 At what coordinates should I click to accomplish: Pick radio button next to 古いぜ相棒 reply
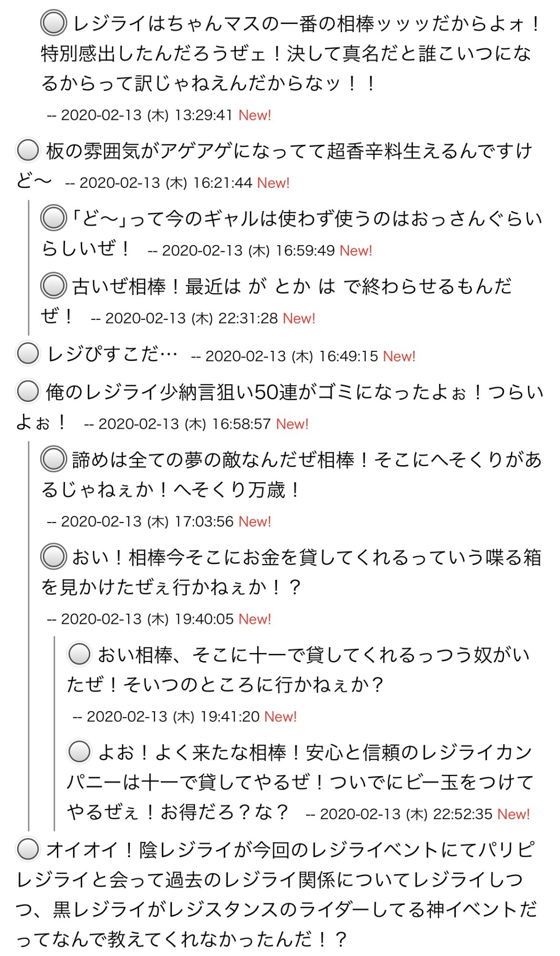[x=53, y=286]
